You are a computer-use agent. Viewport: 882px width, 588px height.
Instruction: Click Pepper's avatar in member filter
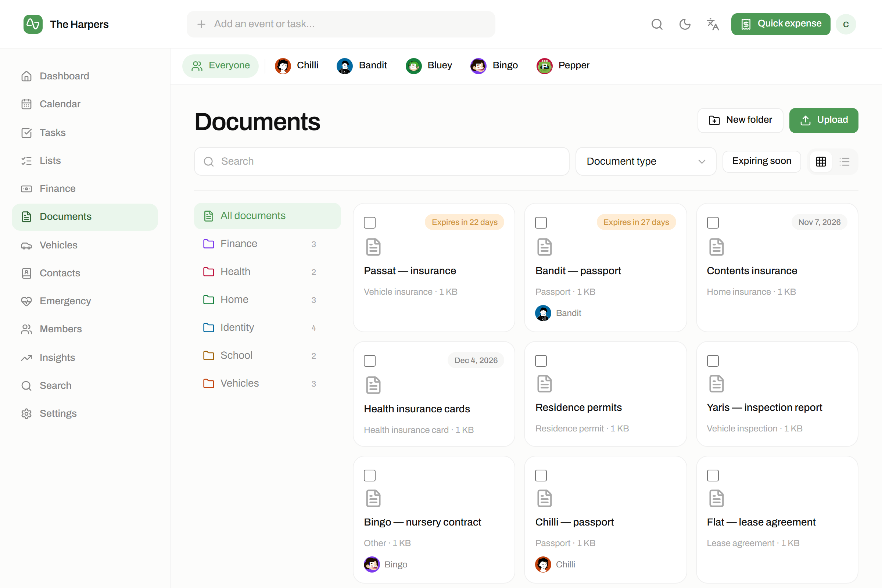(x=545, y=66)
